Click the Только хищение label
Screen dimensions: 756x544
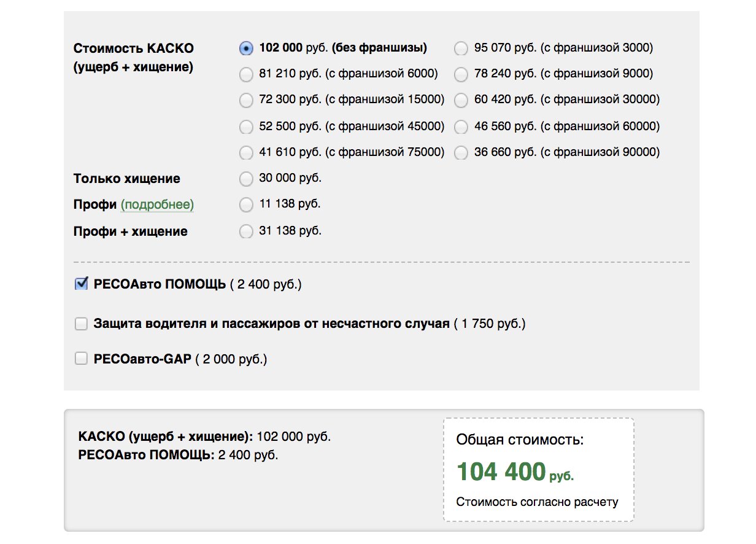pyautogui.click(x=127, y=179)
